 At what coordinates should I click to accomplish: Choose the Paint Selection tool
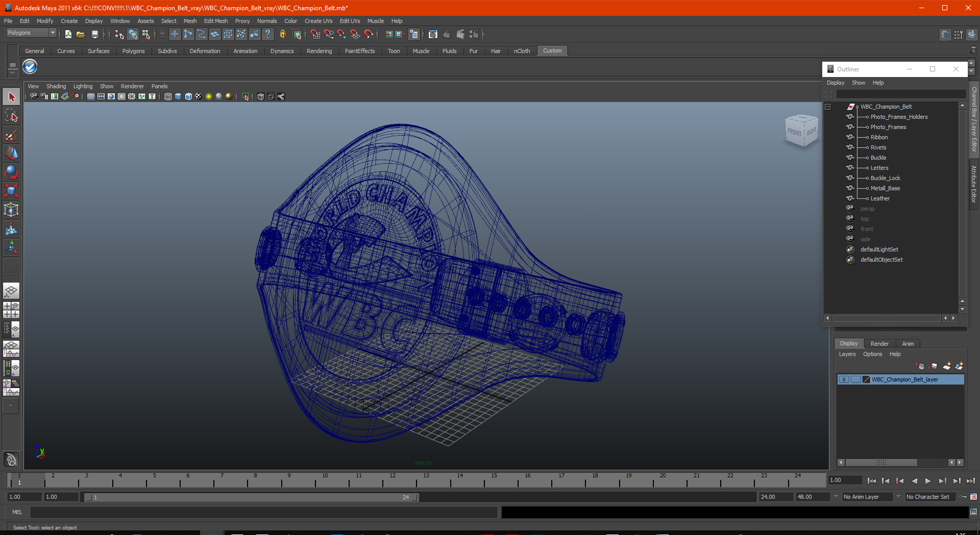11,135
